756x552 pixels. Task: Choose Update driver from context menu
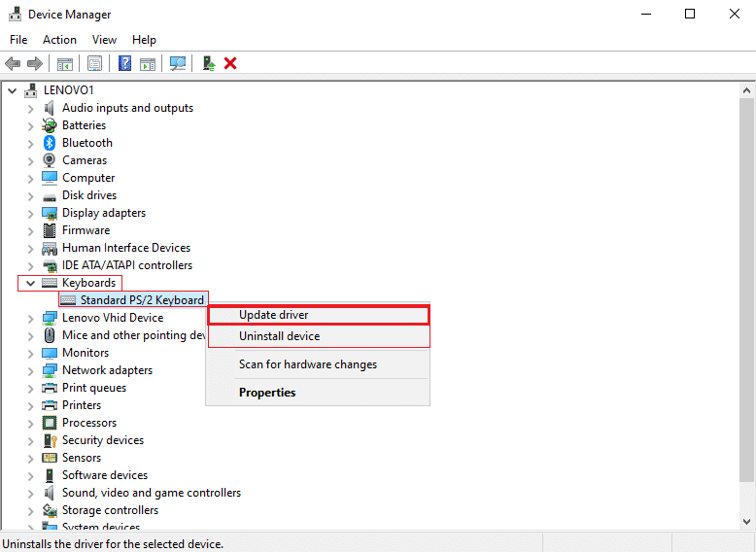318,315
